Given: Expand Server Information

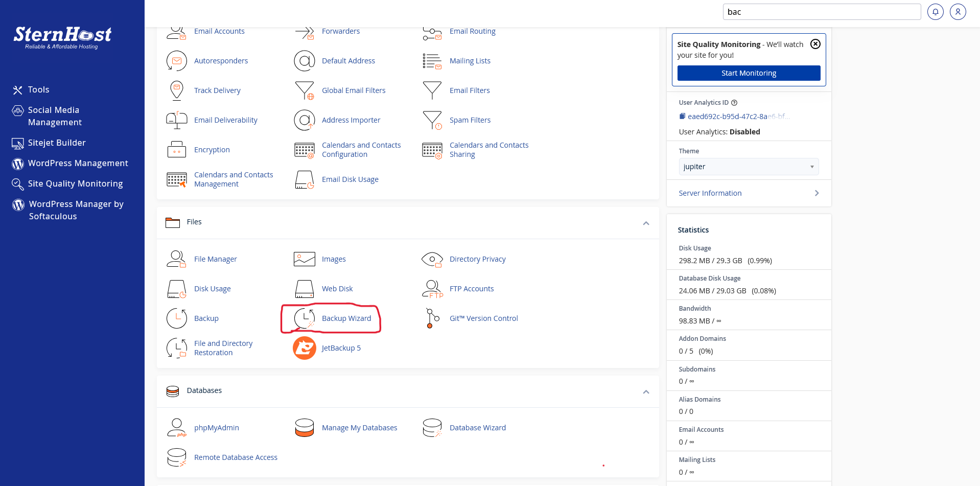Looking at the screenshot, I should pos(749,193).
